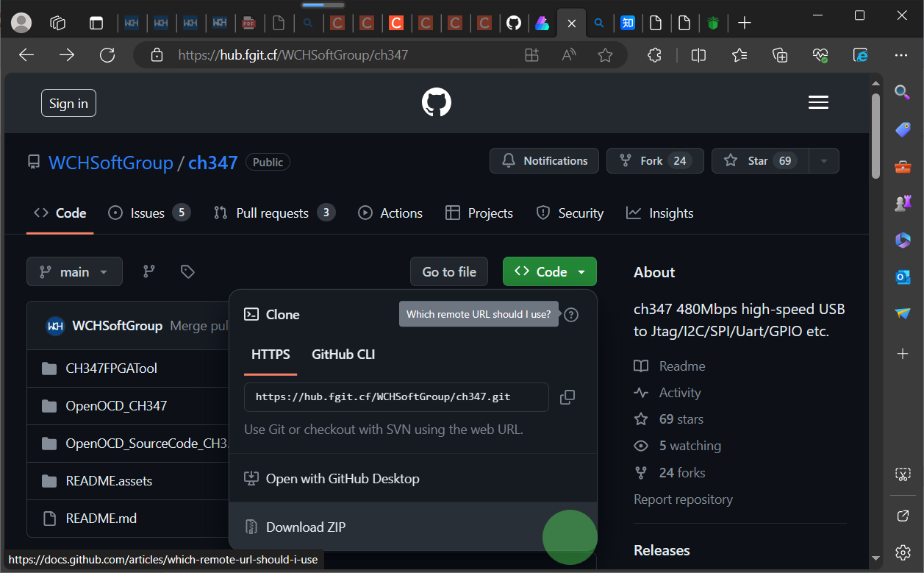This screenshot has height=573, width=924.
Task: Open the GitHub hamburger navigation menu
Action: tap(818, 103)
